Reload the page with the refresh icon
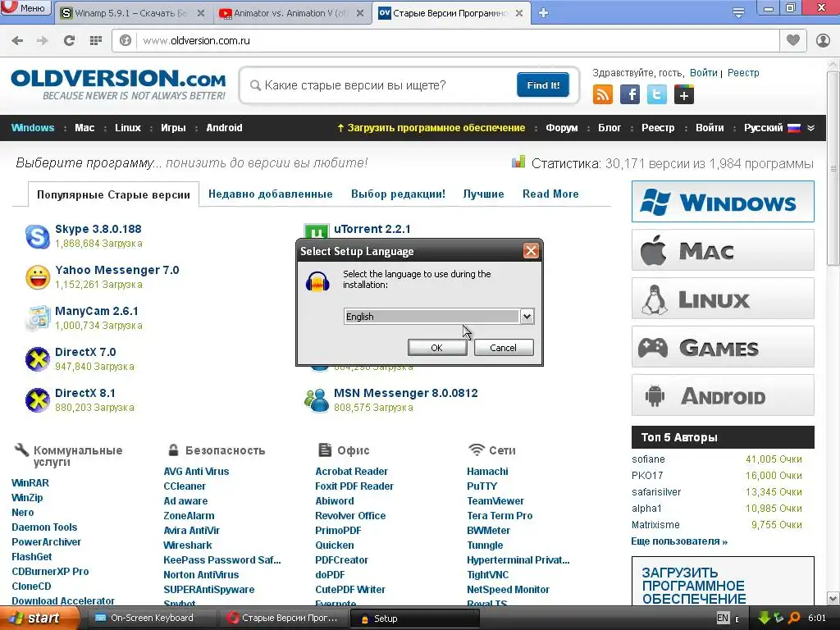Image resolution: width=840 pixels, height=630 pixels. coord(69,41)
